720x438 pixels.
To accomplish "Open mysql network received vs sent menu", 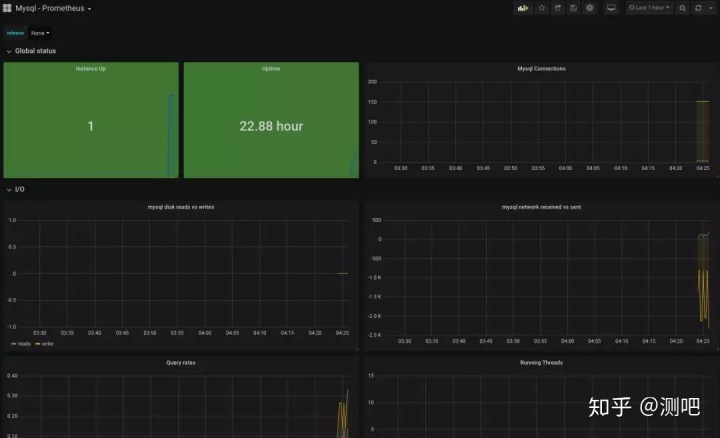I will tap(541, 207).
